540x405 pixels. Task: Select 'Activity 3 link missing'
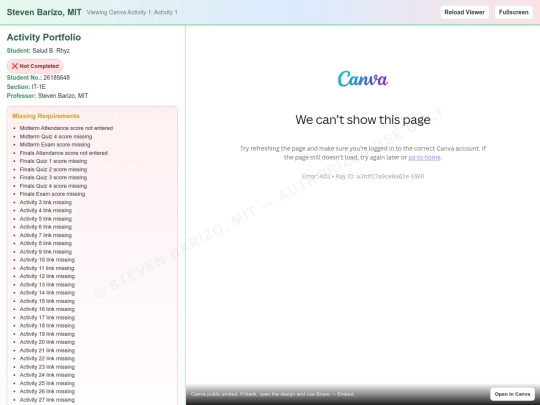[46, 202]
